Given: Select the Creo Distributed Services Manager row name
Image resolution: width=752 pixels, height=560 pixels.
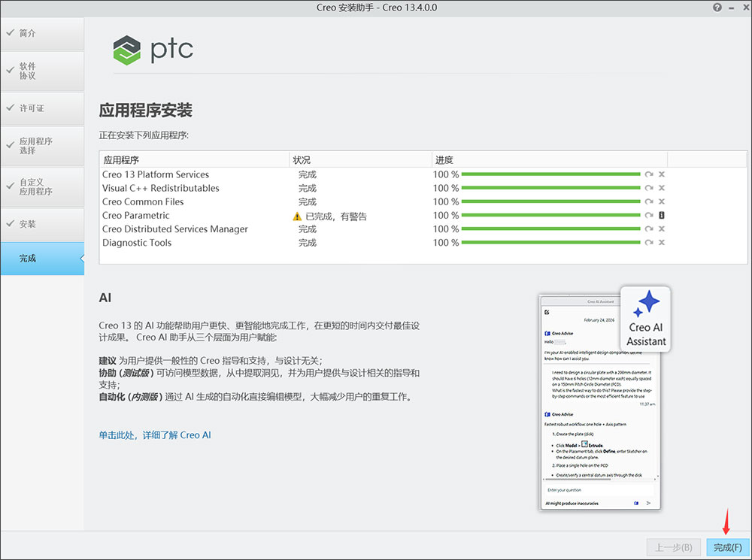Looking at the screenshot, I should [175, 229].
